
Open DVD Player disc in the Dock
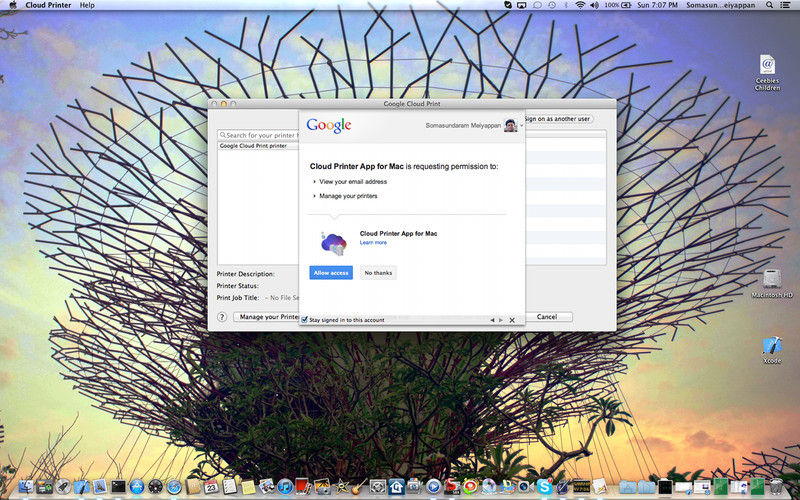point(489,486)
